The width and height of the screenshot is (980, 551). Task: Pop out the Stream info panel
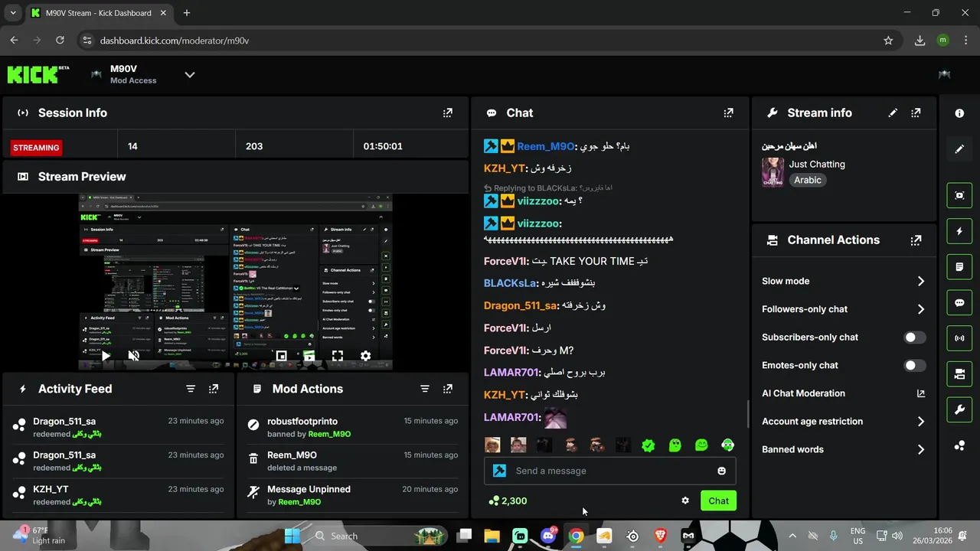916,112
